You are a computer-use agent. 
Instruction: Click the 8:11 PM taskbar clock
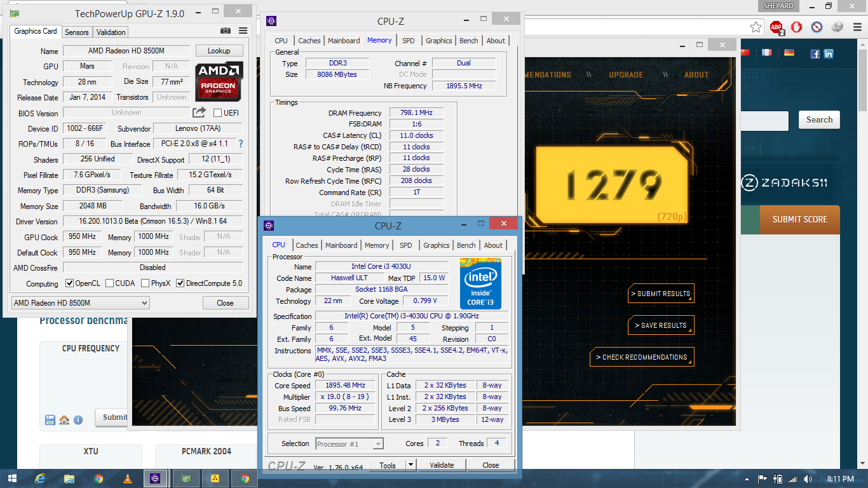click(840, 478)
